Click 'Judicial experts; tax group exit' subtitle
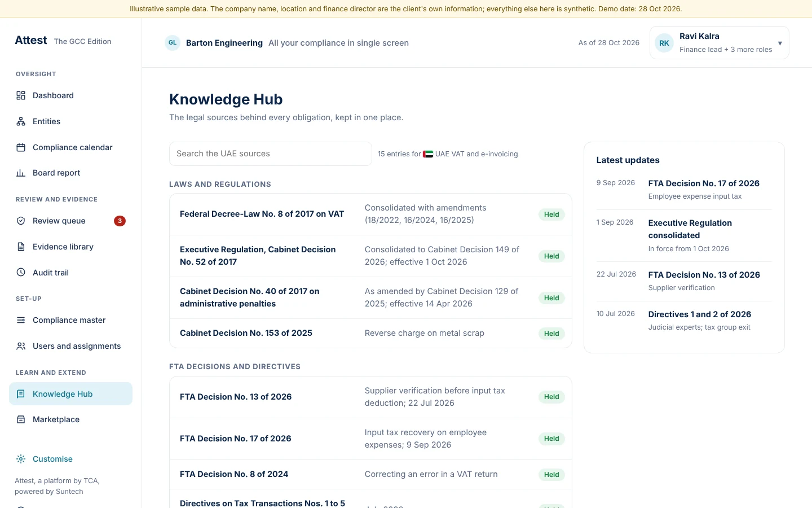Image resolution: width=812 pixels, height=508 pixels. click(x=699, y=327)
